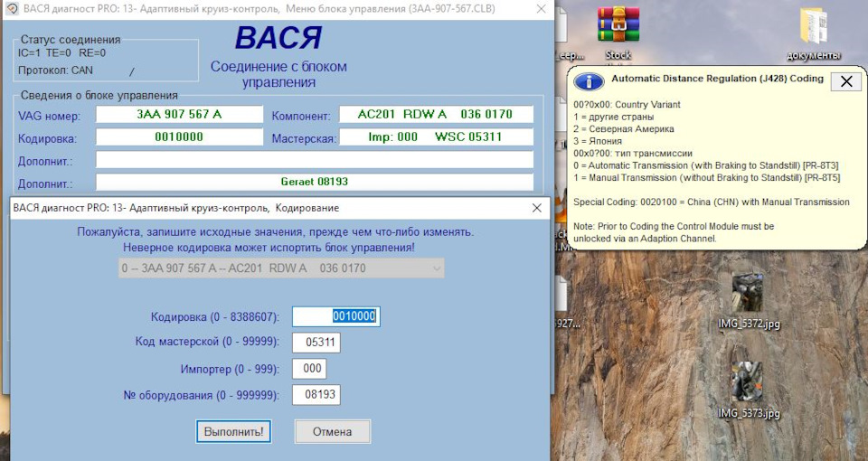
Task: Click '00?0x00: Country Variant' line
Action: (x=627, y=105)
